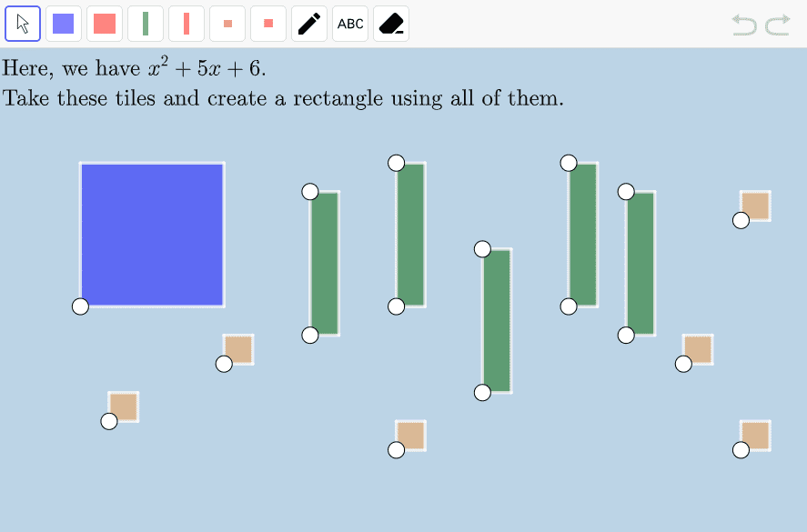The height and width of the screenshot is (532, 807).
Task: Select the Eraser tool
Action: [x=391, y=24]
